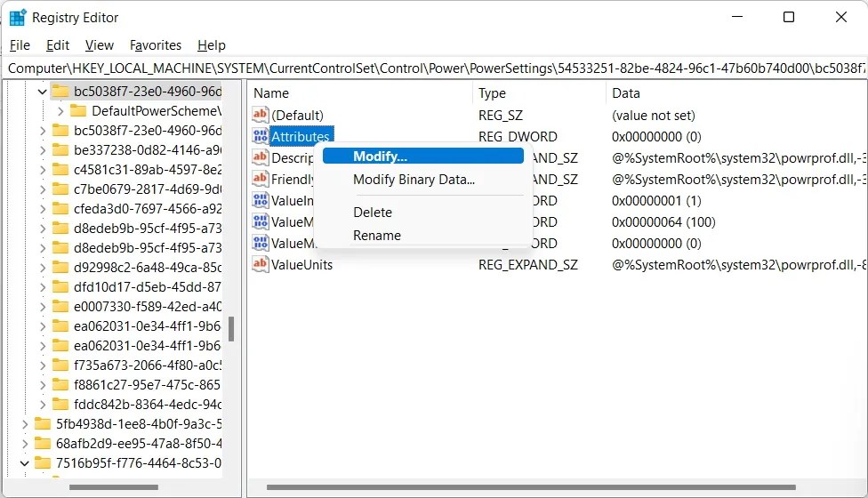868x498 pixels.
Task: Expand the DefaultPowerScheme subkey
Action: pos(60,111)
